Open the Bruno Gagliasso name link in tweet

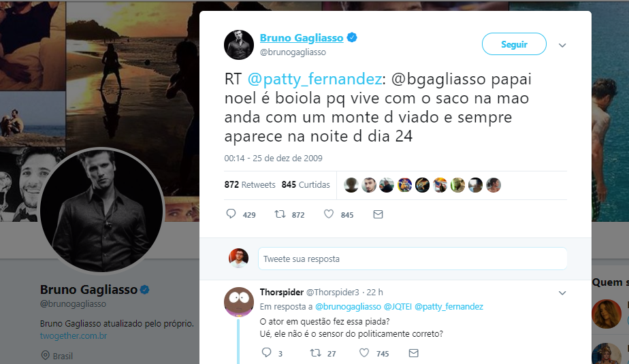(302, 37)
